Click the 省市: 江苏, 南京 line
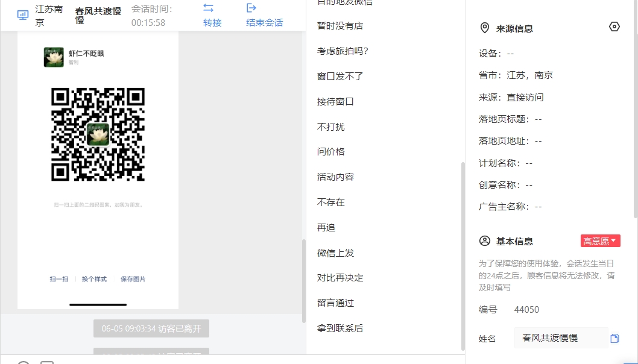 point(516,75)
